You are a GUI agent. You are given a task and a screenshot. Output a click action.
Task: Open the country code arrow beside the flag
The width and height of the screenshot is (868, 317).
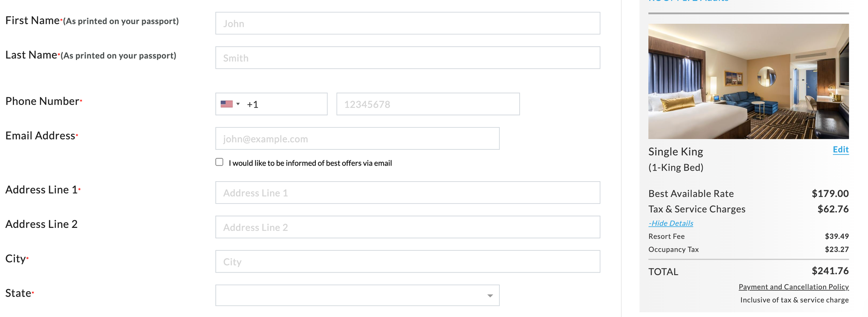tap(238, 104)
